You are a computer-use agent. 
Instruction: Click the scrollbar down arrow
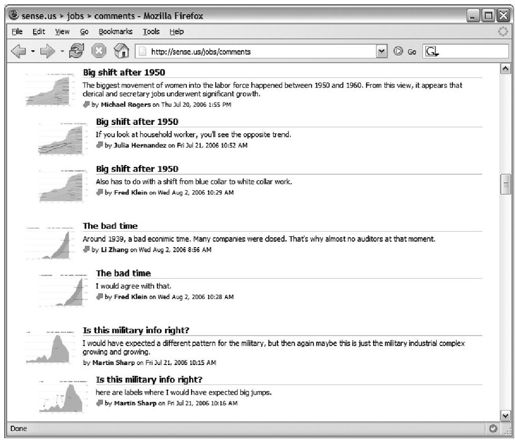click(x=505, y=416)
